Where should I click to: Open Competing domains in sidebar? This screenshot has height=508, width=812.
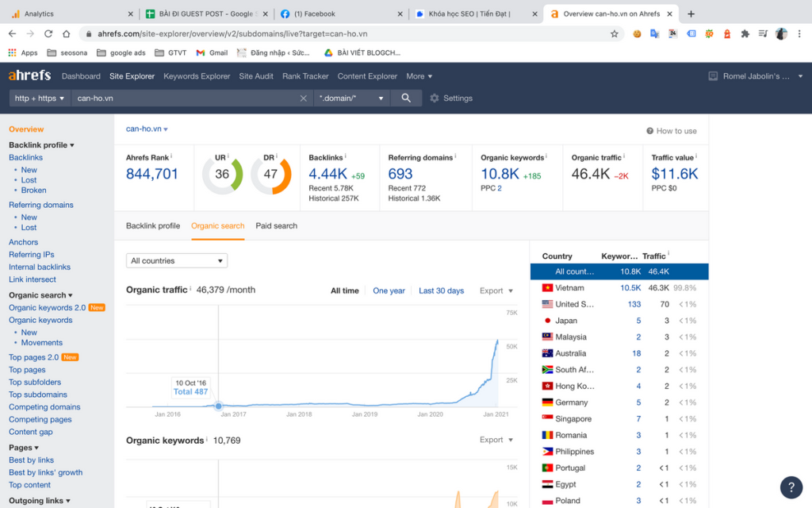[x=44, y=407]
